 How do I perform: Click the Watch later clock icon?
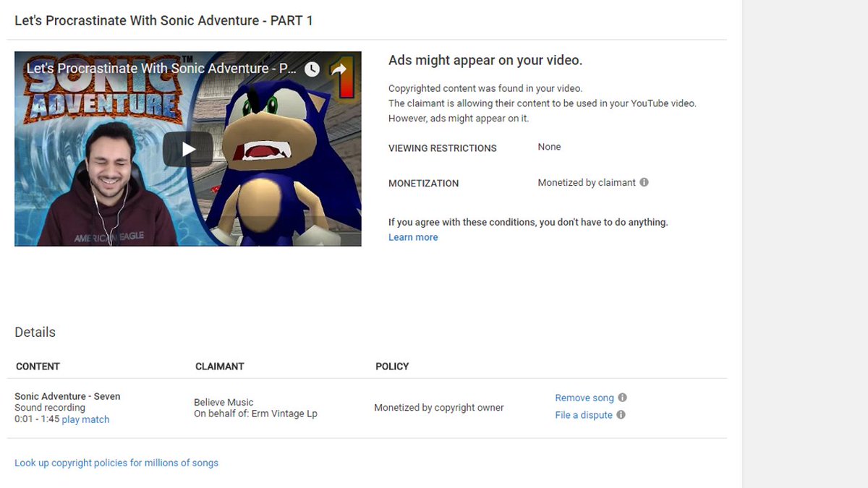pos(312,69)
